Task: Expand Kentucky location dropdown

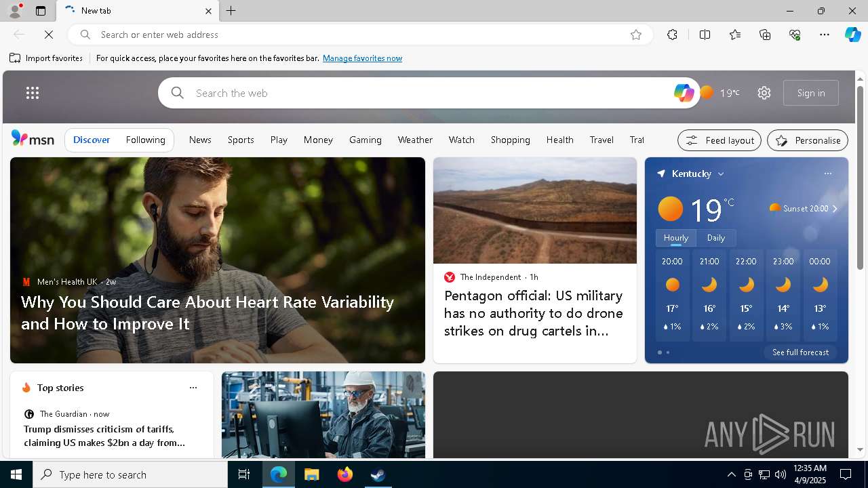Action: 721,174
